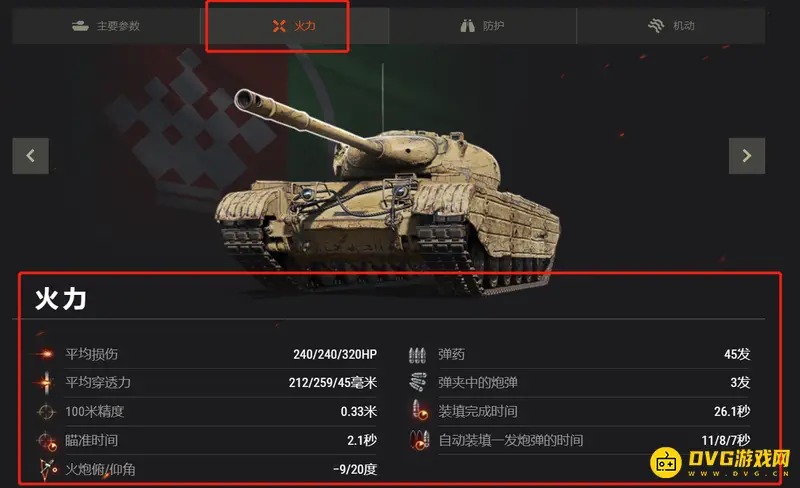Image resolution: width=800 pixels, height=488 pixels.
Task: Click the 装填完成时间 reload time icon
Action: tap(420, 410)
